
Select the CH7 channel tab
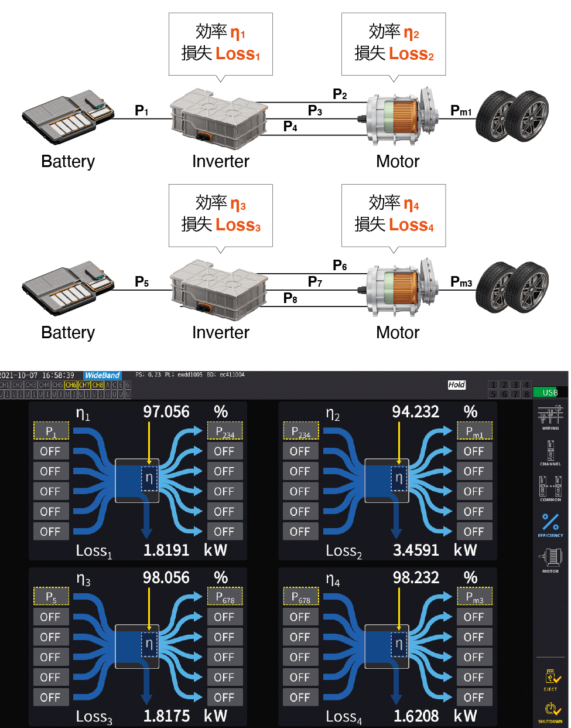(x=84, y=385)
